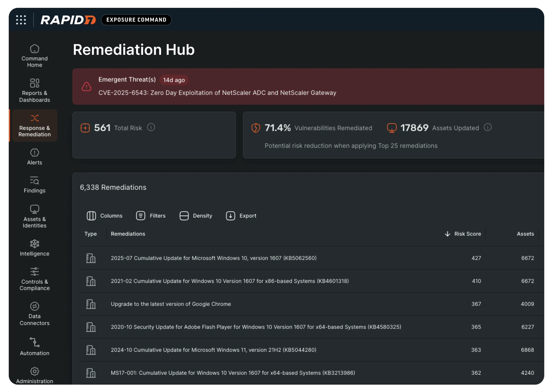
Task: Open Assets & Identities
Action: (x=35, y=216)
